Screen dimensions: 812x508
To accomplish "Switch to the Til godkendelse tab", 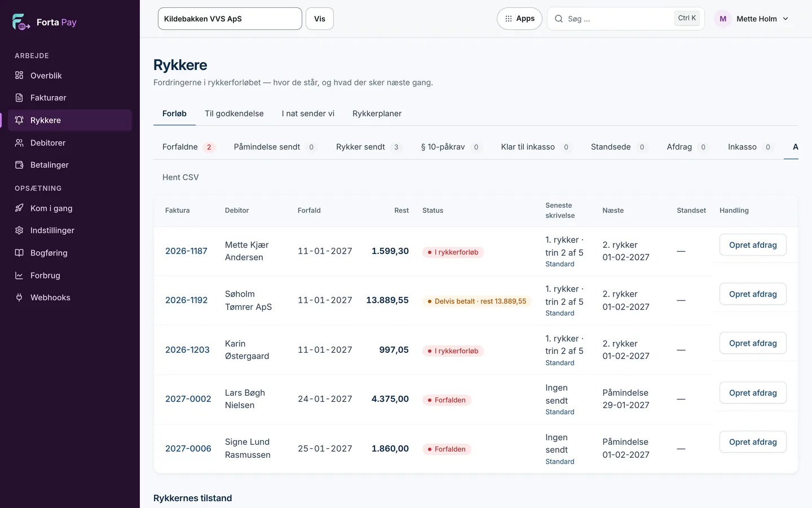I will pyautogui.click(x=234, y=113).
